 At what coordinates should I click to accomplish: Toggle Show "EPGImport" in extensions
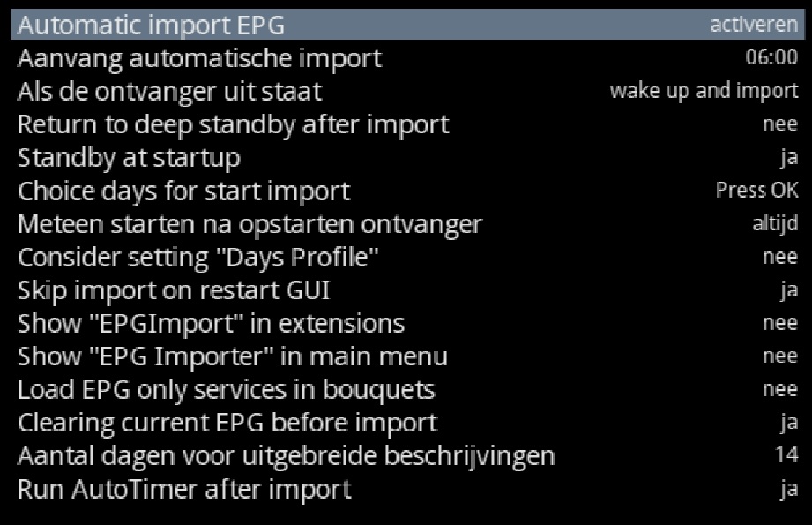coord(779,323)
